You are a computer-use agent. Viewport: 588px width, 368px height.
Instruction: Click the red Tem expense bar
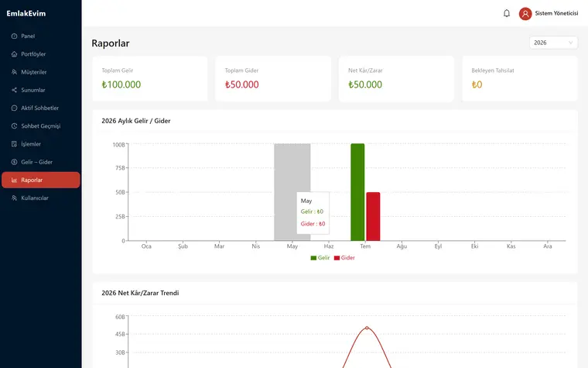coord(373,216)
